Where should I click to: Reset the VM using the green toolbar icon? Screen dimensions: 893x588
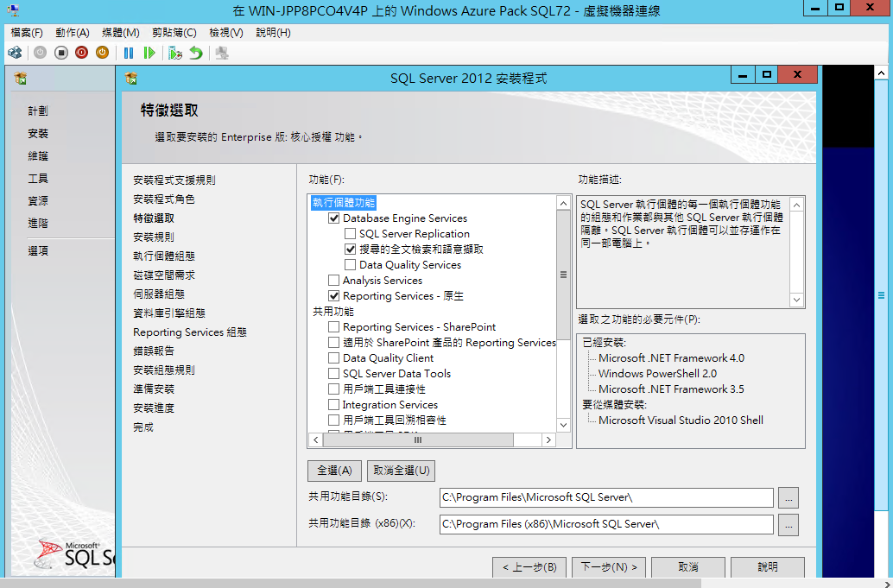149,53
